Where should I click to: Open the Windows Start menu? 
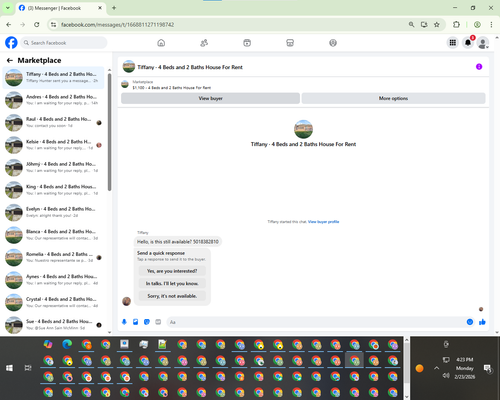click(9, 368)
